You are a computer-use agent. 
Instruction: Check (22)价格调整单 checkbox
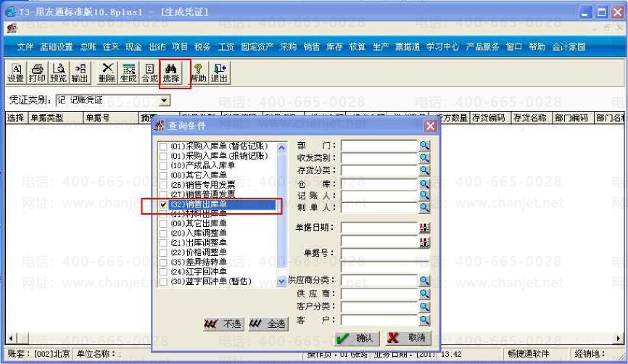(x=163, y=252)
